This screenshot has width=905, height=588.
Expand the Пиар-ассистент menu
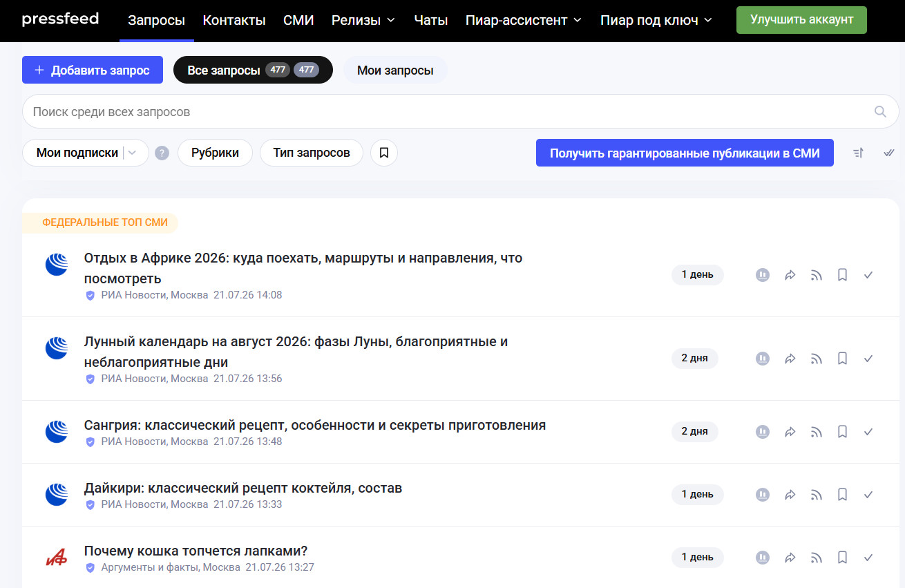pyautogui.click(x=524, y=20)
